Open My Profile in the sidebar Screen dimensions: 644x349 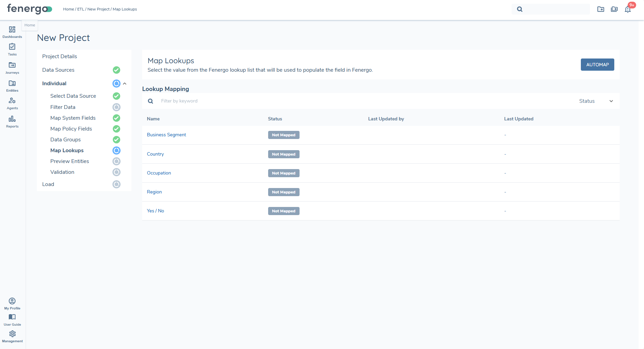(12, 301)
